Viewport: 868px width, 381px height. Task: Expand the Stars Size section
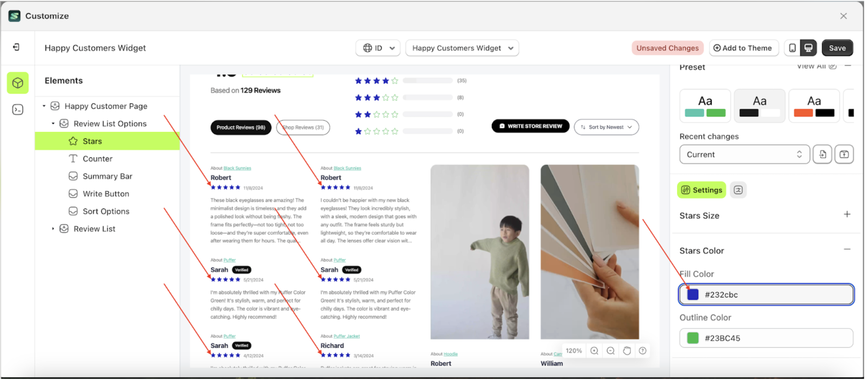tap(847, 214)
